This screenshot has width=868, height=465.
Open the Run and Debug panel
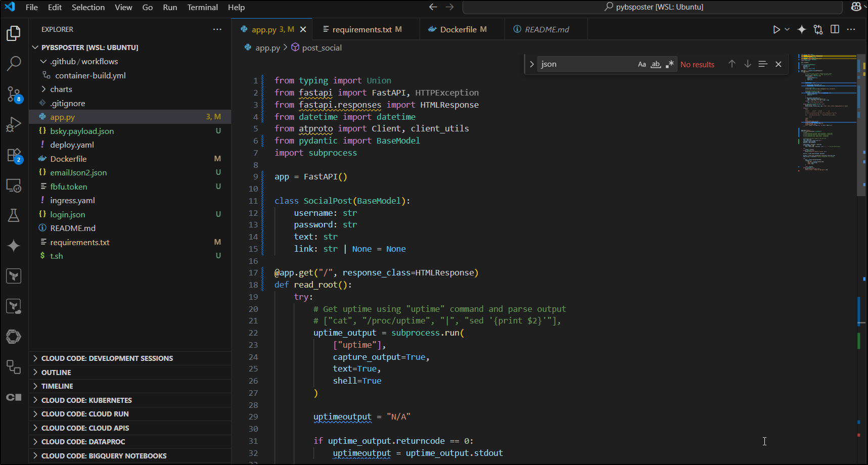tap(14, 124)
